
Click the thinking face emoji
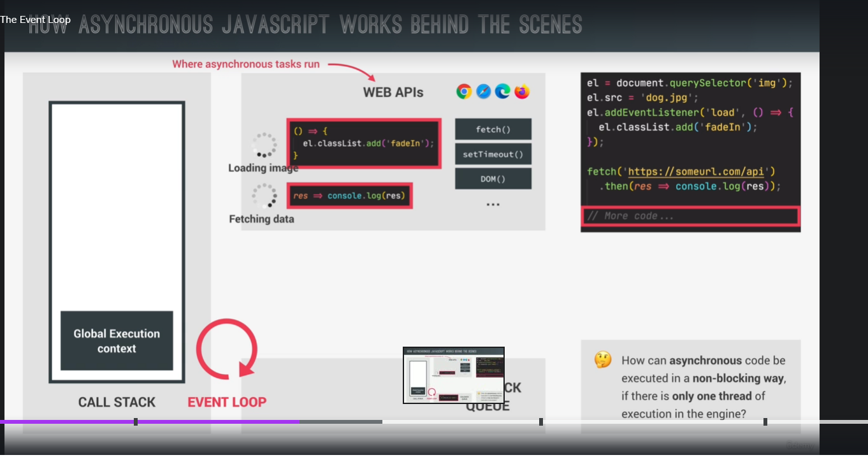(602, 360)
